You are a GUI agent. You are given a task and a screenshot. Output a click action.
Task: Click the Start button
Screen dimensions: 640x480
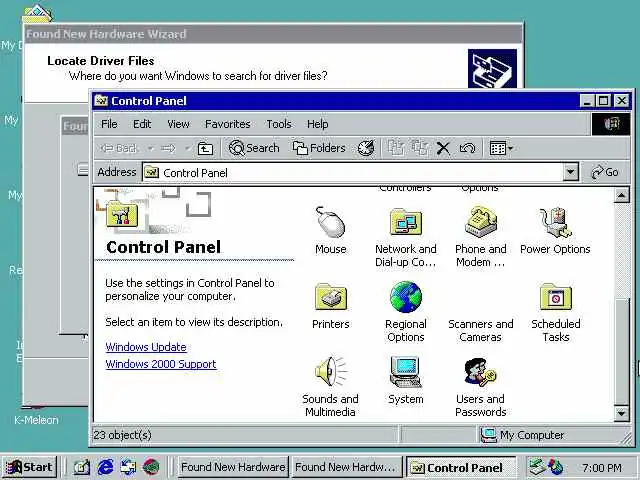(29, 467)
